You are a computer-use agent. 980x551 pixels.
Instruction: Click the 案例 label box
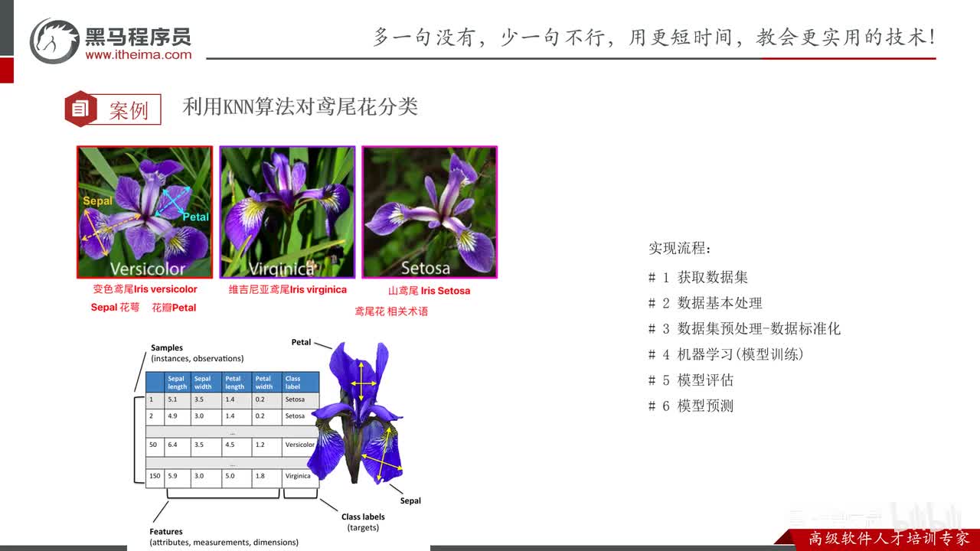click(x=129, y=109)
